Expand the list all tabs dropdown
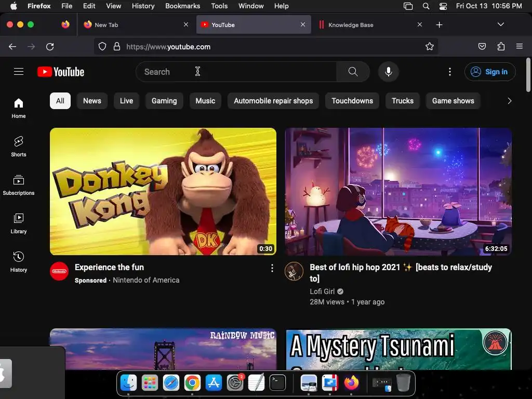 pos(500,24)
